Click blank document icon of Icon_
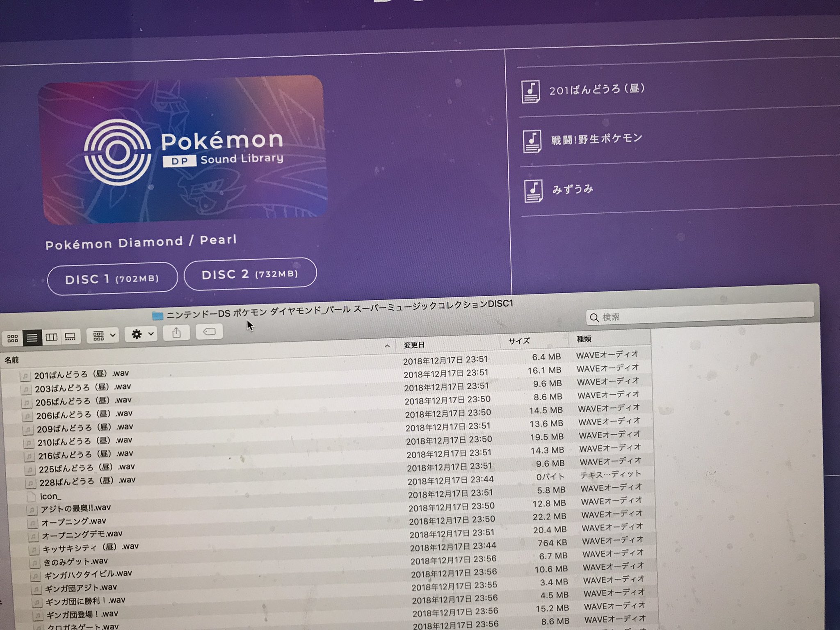This screenshot has width=840, height=630. [x=32, y=497]
